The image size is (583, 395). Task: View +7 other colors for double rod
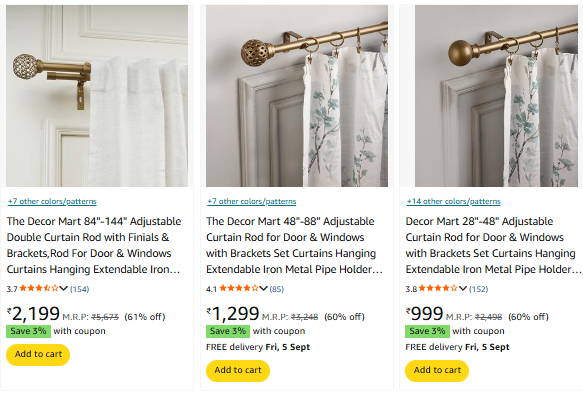pos(52,201)
